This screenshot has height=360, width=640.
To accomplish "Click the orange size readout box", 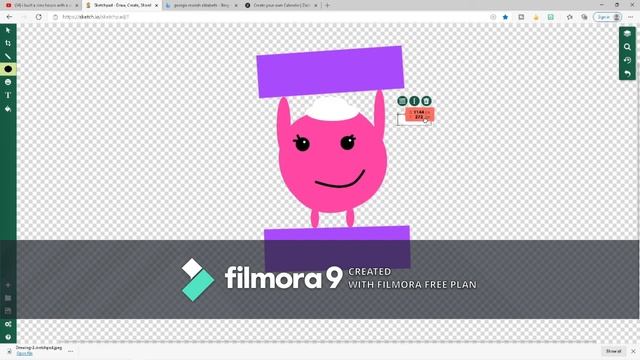I will pyautogui.click(x=420, y=115).
